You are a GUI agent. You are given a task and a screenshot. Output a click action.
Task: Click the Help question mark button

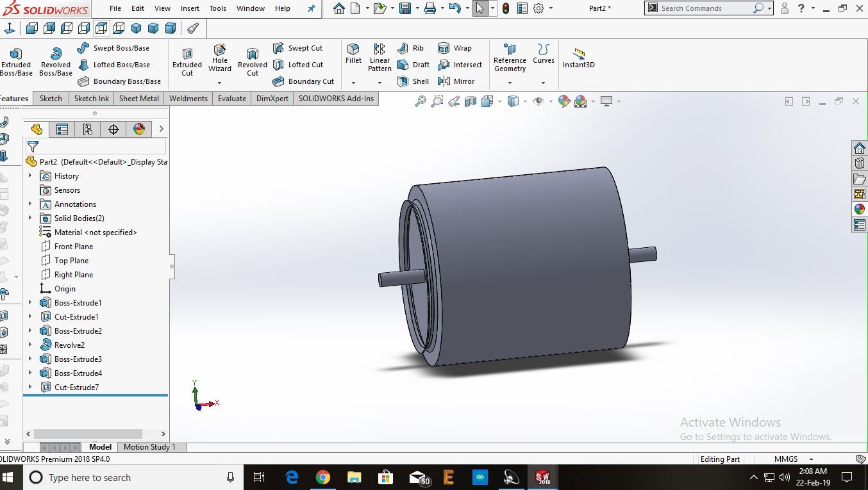pyautogui.click(x=799, y=8)
